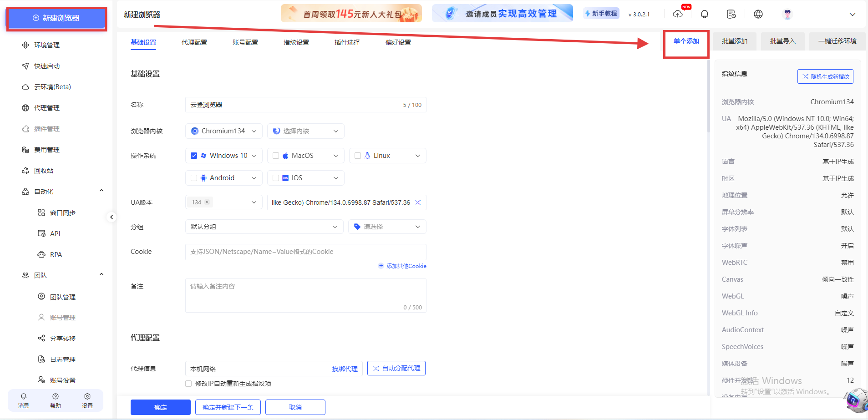Enable the MacOS operating system checkbox
The height and width of the screenshot is (420, 868).
pos(275,155)
